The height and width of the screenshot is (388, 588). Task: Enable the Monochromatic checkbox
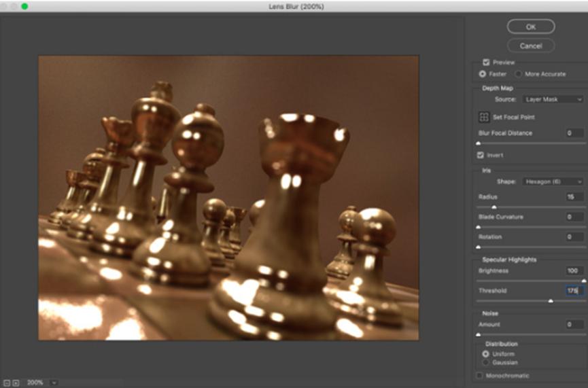coord(481,375)
